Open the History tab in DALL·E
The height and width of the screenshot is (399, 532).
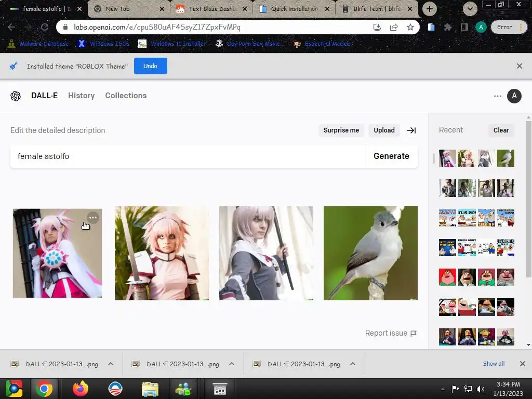click(x=82, y=96)
